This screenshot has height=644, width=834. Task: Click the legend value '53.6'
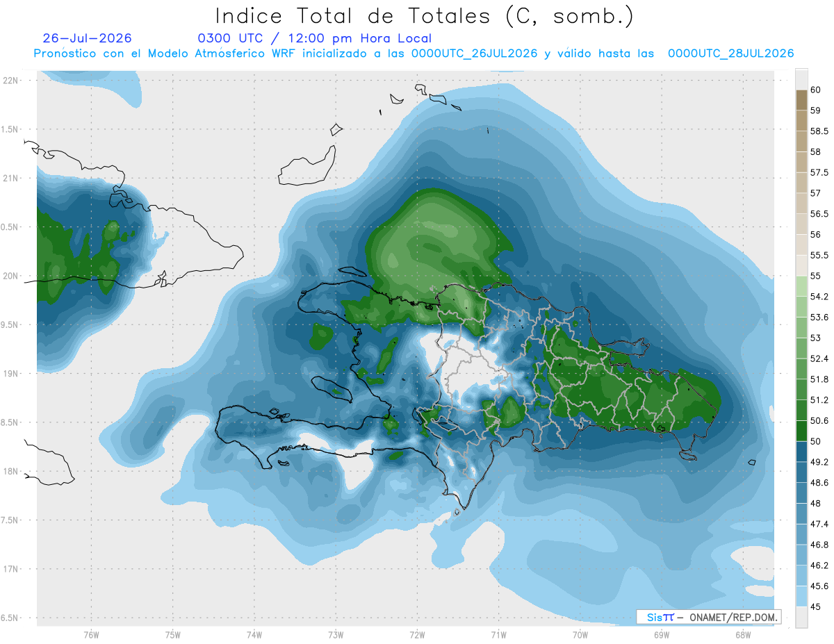(819, 317)
